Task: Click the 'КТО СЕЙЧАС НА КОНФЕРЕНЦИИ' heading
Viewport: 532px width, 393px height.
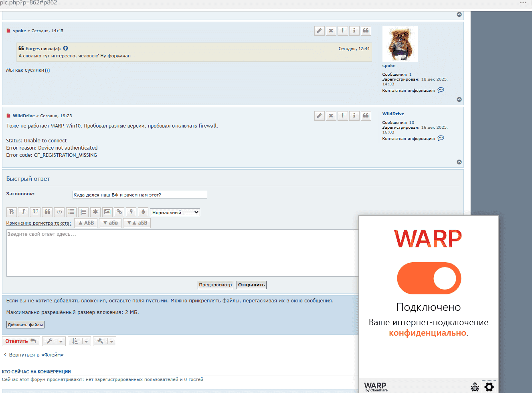Action: pyautogui.click(x=36, y=372)
